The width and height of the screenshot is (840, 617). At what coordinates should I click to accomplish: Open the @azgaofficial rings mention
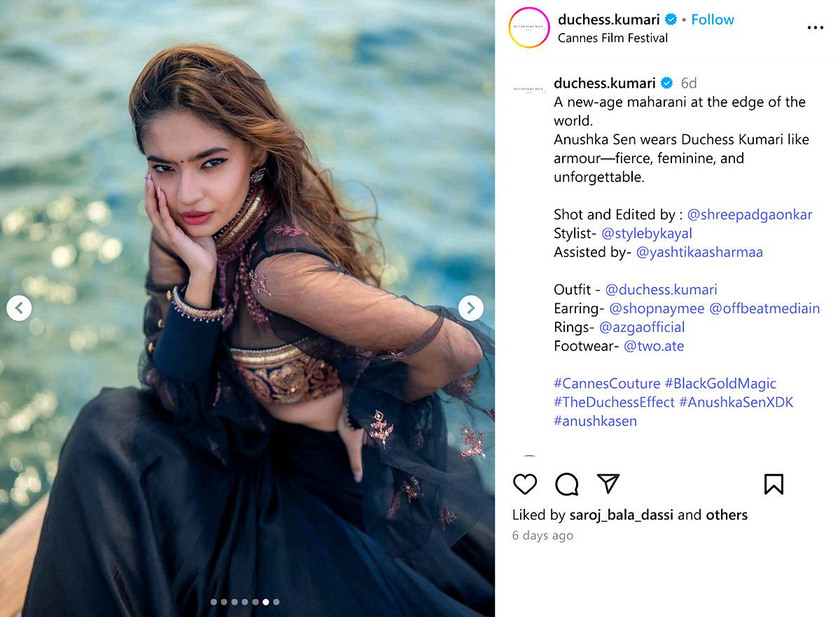642,327
